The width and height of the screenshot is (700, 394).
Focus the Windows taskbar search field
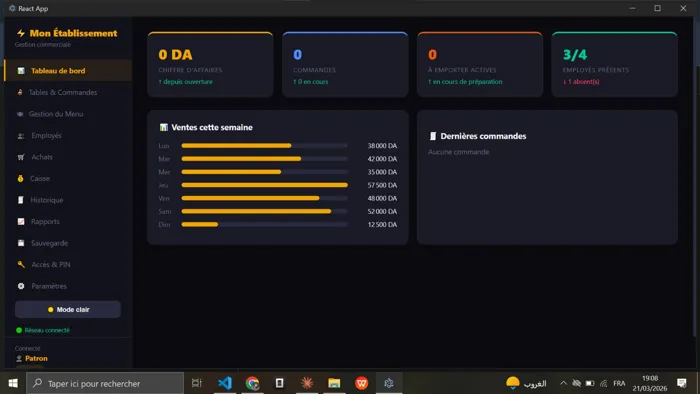point(105,383)
